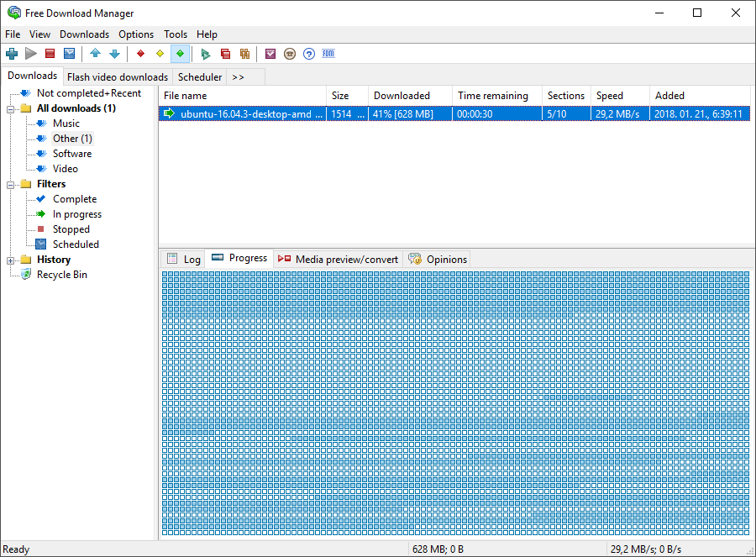
Task: Select the In progress filter
Action: click(76, 214)
